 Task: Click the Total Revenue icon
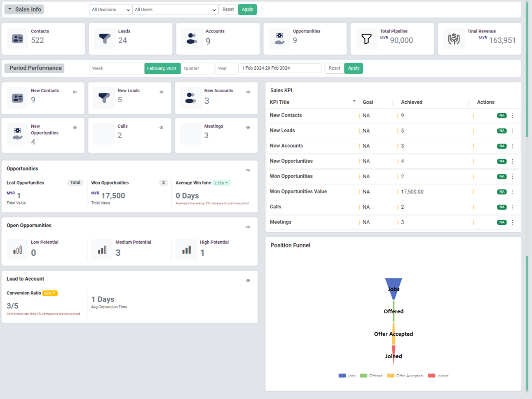[454, 39]
